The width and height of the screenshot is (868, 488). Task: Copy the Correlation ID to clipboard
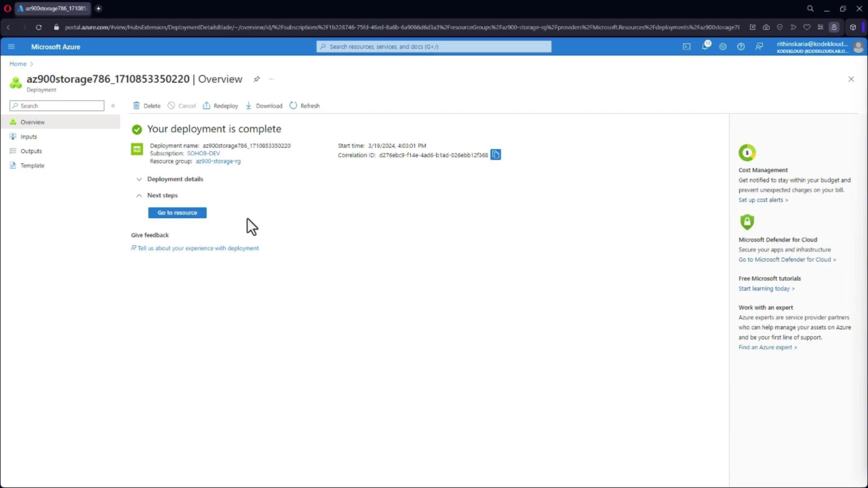point(495,155)
